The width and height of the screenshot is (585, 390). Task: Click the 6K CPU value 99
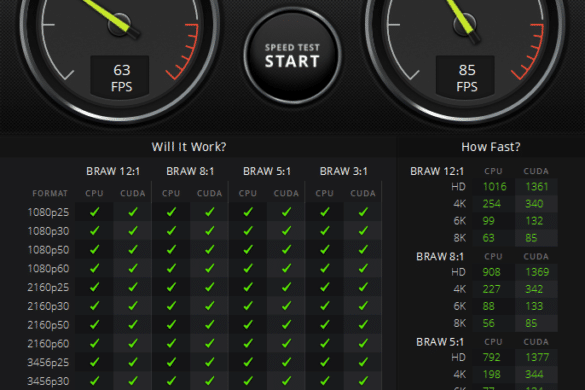(488, 221)
